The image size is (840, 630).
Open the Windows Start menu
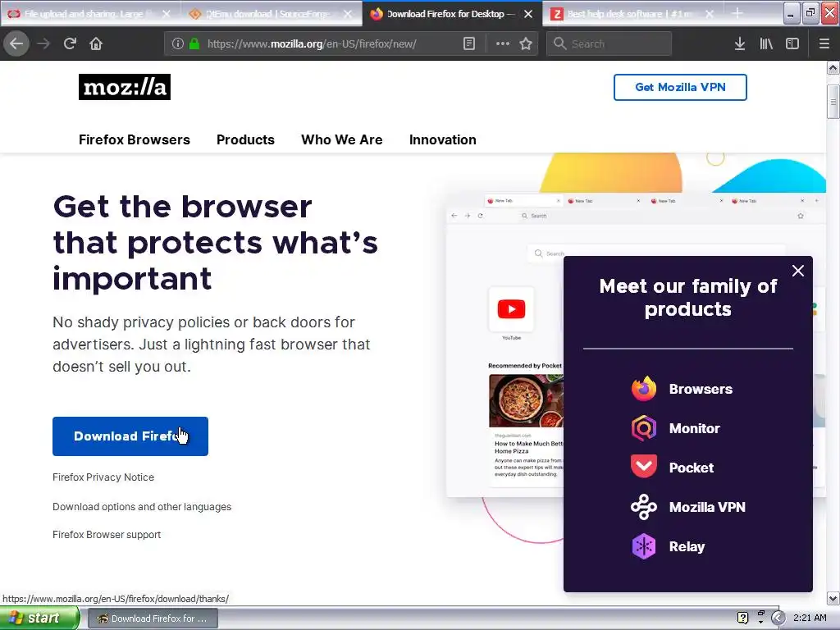(x=39, y=619)
